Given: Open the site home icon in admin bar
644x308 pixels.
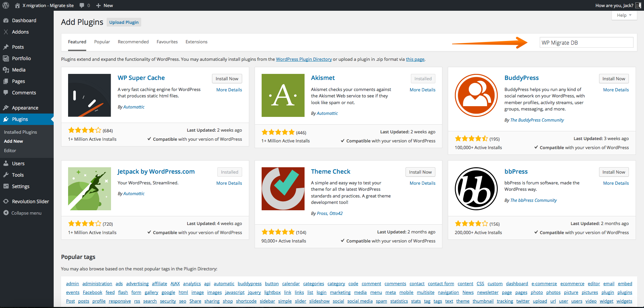Looking at the screenshot, I should pyautogui.click(x=17, y=5).
